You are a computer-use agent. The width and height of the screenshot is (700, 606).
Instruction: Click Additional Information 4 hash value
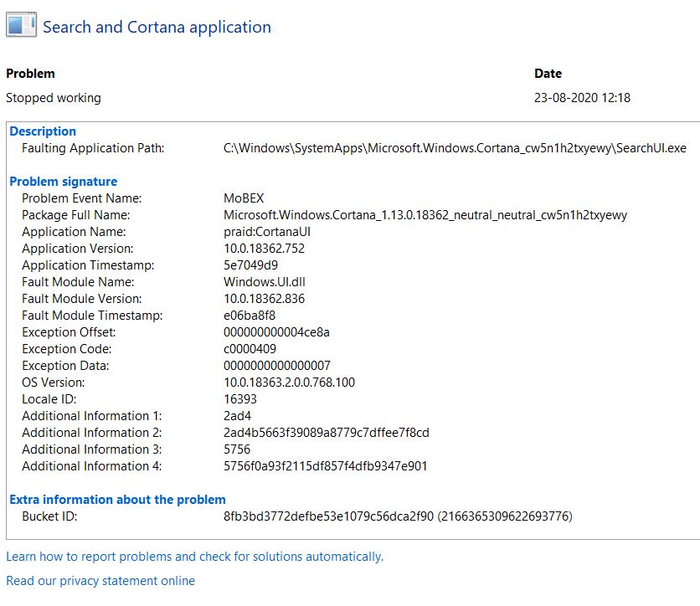tap(326, 466)
